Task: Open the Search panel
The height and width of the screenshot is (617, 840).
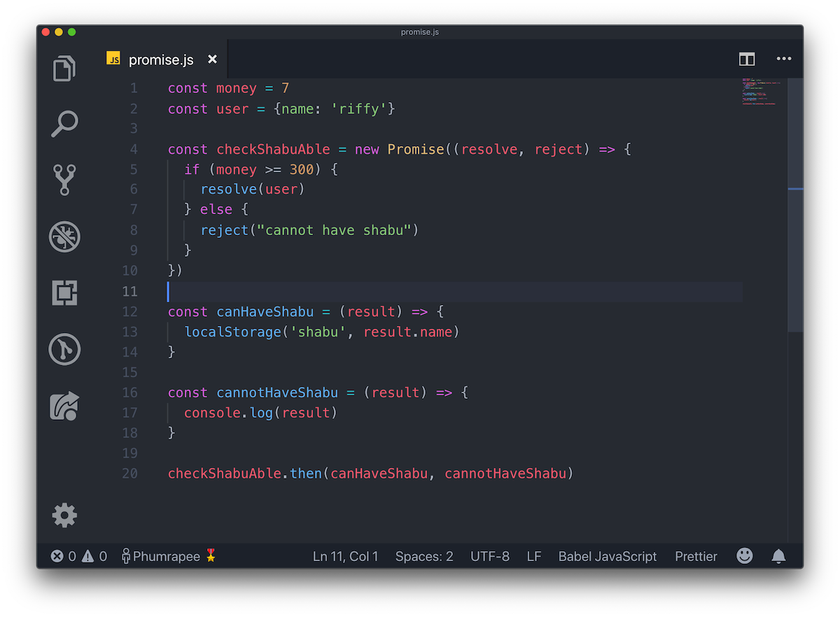Action: tap(64, 125)
